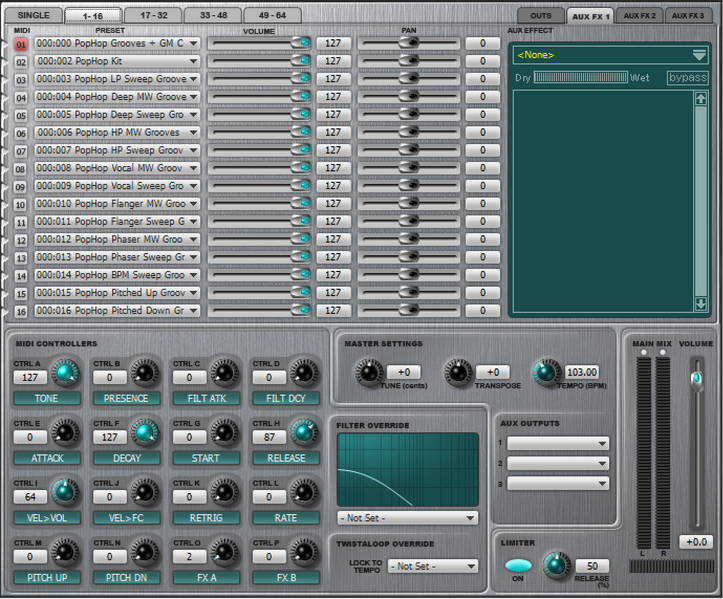The height and width of the screenshot is (599, 723).
Task: Open the OUTS tab
Action: 541,15
